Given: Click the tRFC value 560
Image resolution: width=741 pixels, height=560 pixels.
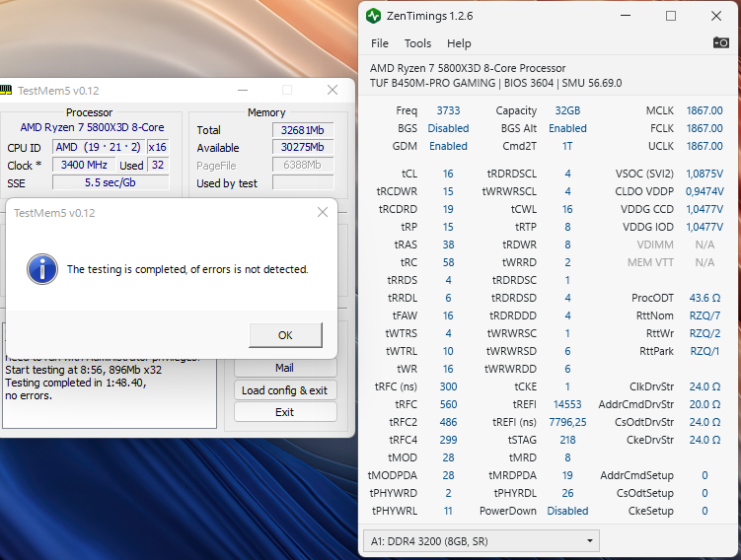Looking at the screenshot, I should pos(448,404).
